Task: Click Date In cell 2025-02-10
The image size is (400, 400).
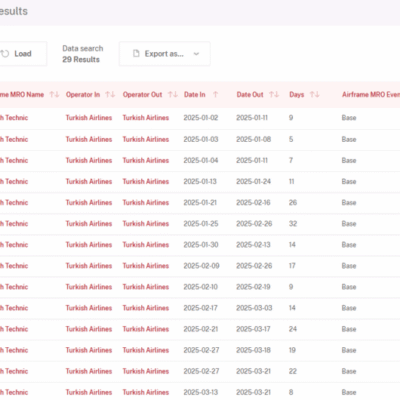Action: click(x=200, y=287)
